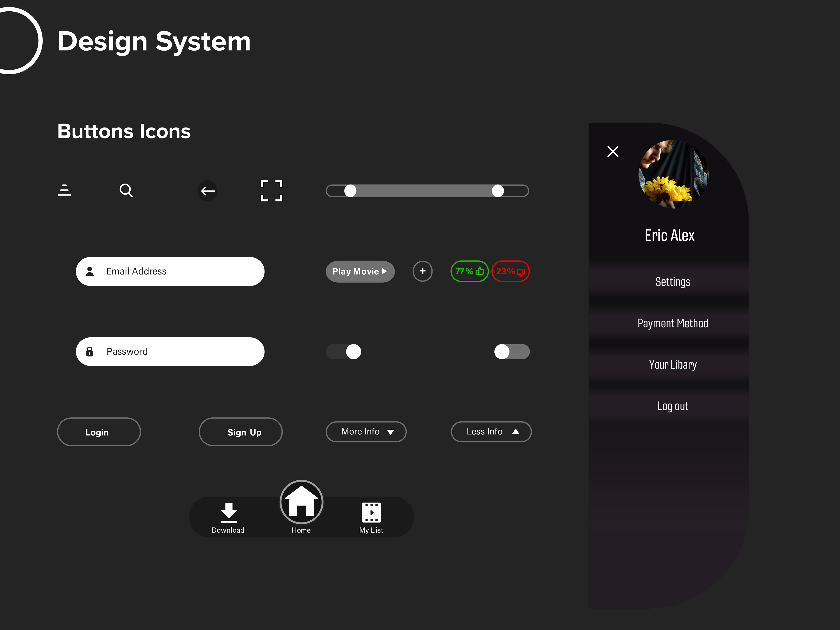Viewport: 840px width, 630px height.
Task: Collapse using the Less Info button
Action: pos(491,432)
